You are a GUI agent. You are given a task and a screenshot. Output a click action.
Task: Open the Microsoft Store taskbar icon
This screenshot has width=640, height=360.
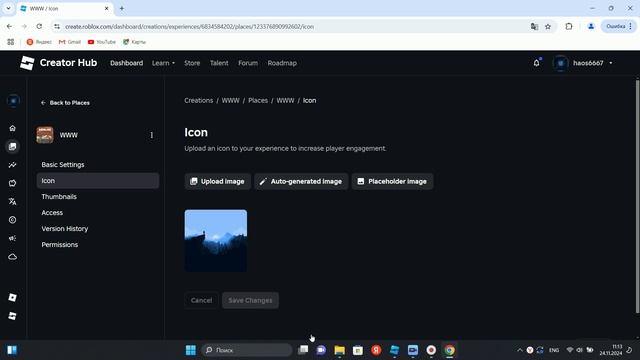coord(358,350)
